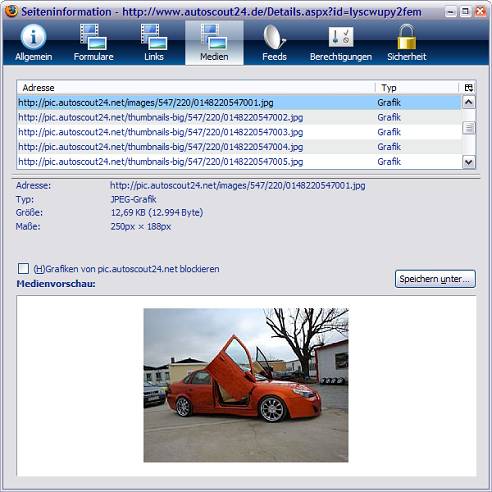The width and height of the screenshot is (492, 492).
Task: Select the thumbnails-big 0148220547002.jpg row
Action: [x=239, y=117]
